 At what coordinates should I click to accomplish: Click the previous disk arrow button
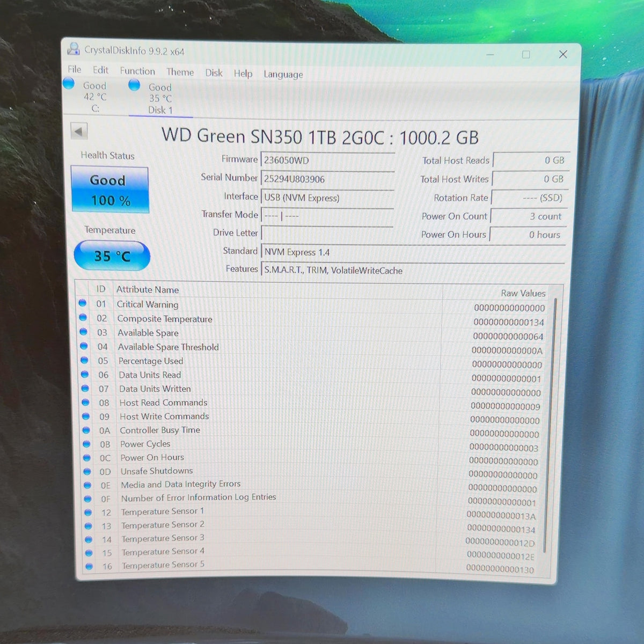tap(79, 131)
